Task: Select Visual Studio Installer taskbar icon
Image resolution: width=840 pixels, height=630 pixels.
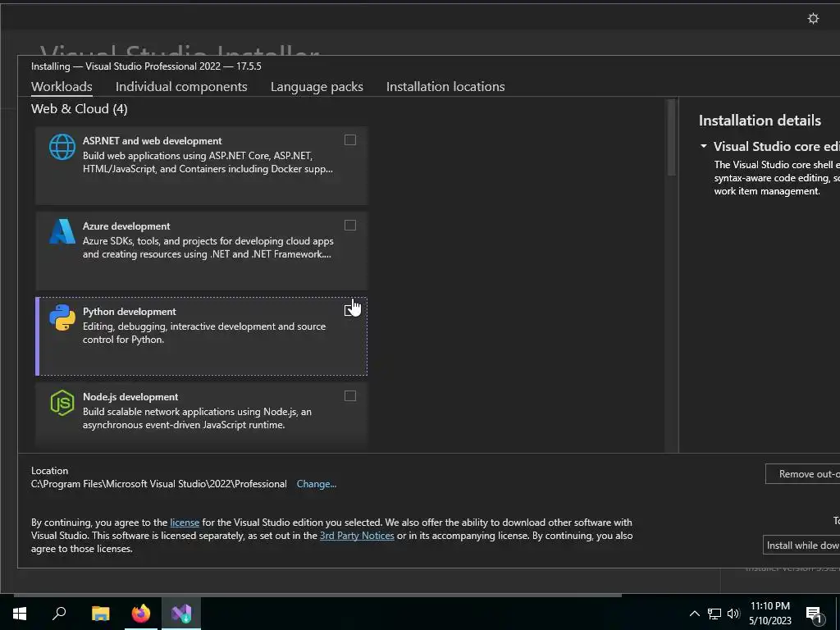Action: pos(181,613)
